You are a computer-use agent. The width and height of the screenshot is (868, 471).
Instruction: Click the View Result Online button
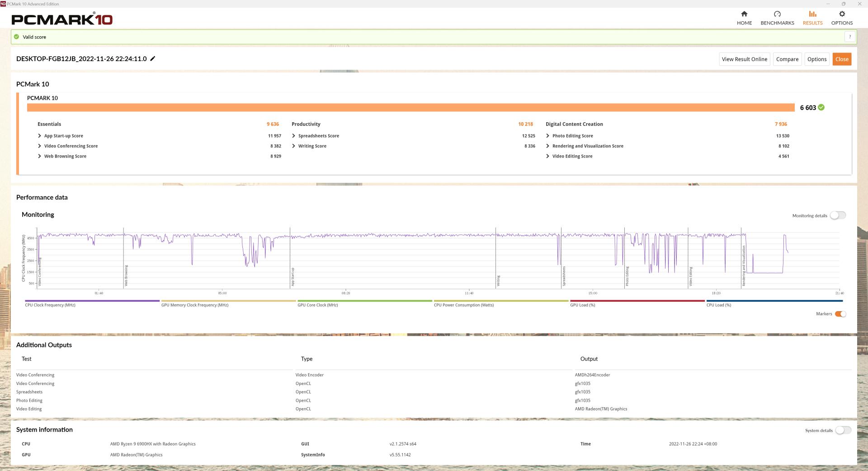(744, 59)
